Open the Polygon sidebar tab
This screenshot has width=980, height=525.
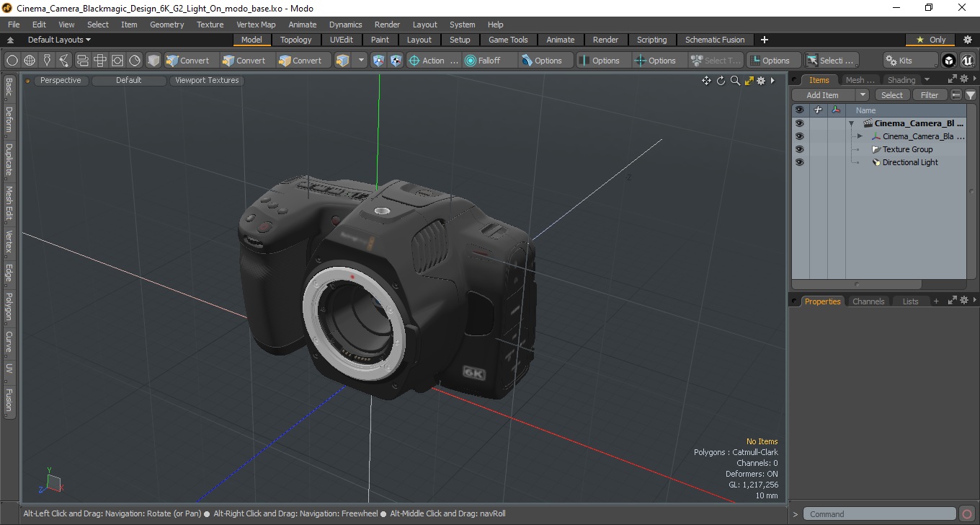[9, 306]
